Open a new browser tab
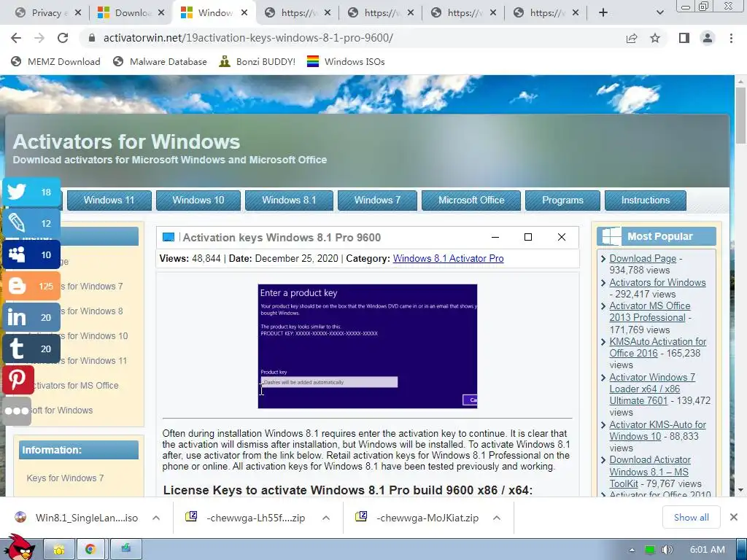747x560 pixels. click(603, 13)
